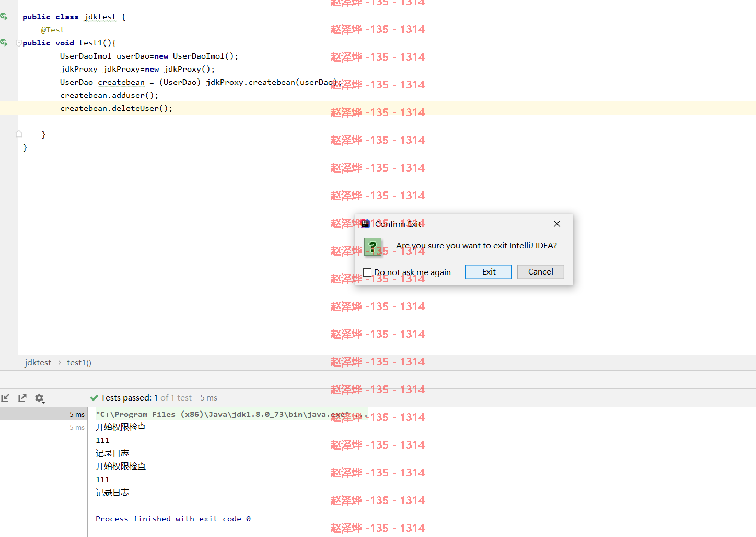Collapse the test1 method fold marker
Viewport: 756px width, 537px height.
[19, 43]
